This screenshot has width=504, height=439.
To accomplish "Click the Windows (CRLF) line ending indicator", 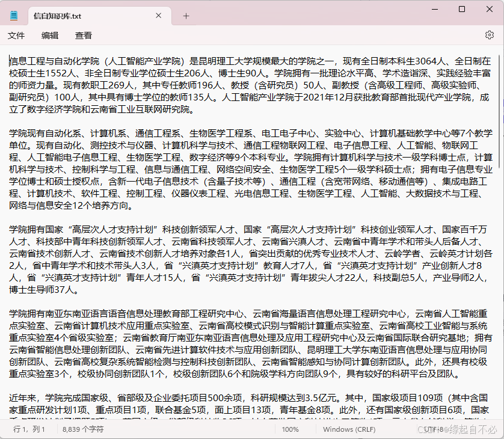I will click(349, 429).
